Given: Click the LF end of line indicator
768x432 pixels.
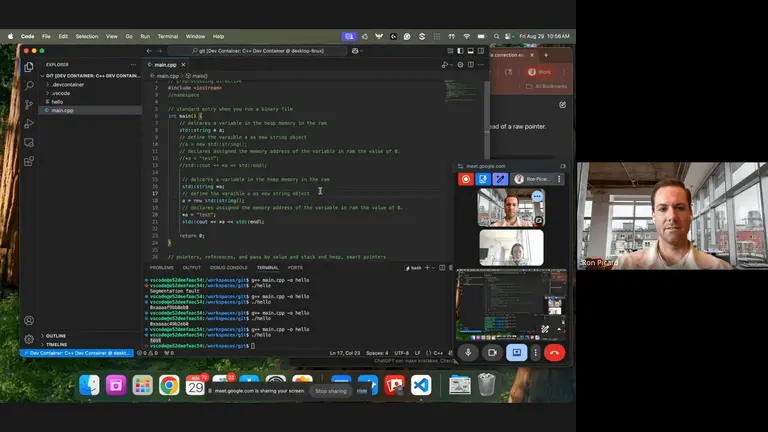Looking at the screenshot, I should (418, 353).
